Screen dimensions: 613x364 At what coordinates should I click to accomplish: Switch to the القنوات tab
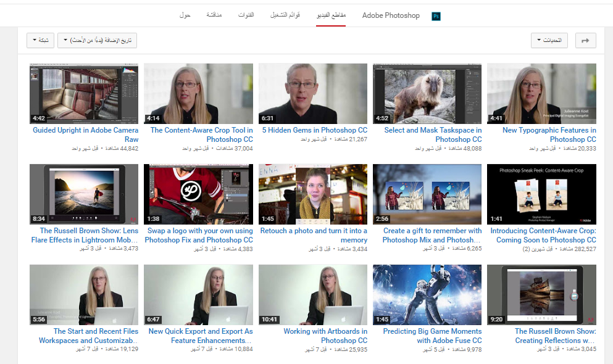coord(246,15)
